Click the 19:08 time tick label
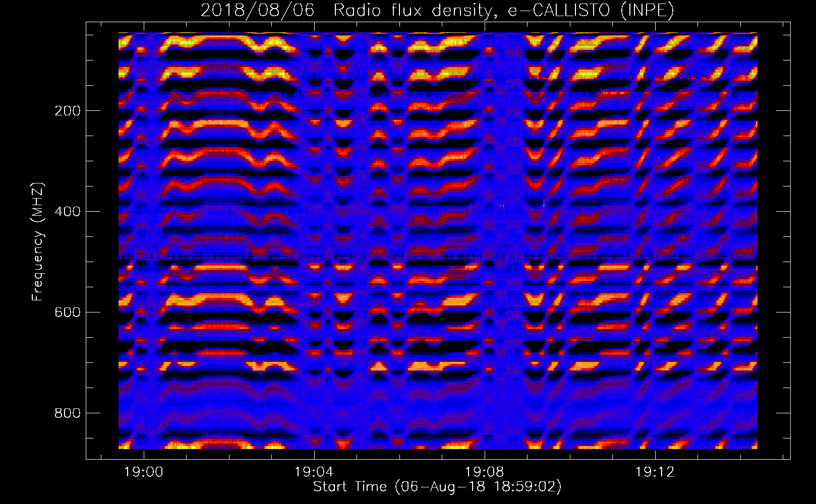 coord(485,472)
